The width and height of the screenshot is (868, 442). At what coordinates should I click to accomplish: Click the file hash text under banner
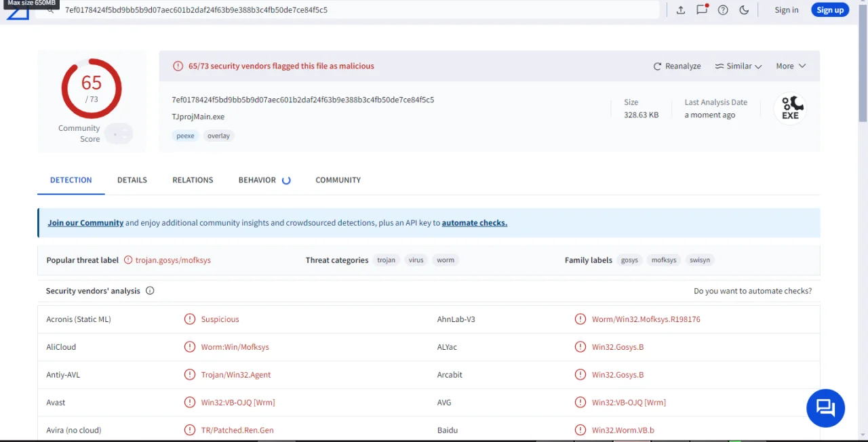coord(303,100)
